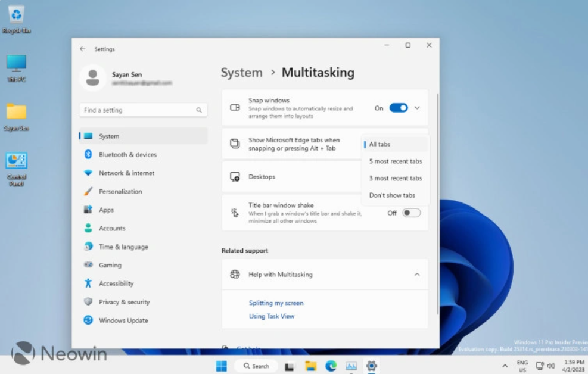Screen dimensions: 588x374
Task: Select System in the Settings sidebar
Action: [x=143, y=136]
